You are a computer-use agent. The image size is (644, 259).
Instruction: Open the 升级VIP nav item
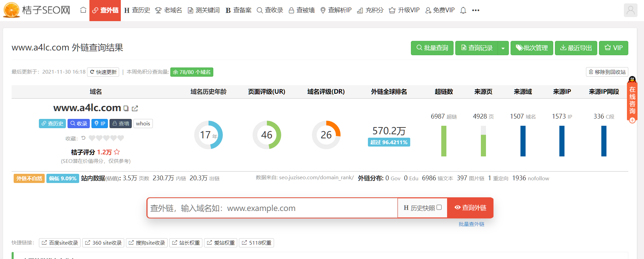tap(404, 10)
